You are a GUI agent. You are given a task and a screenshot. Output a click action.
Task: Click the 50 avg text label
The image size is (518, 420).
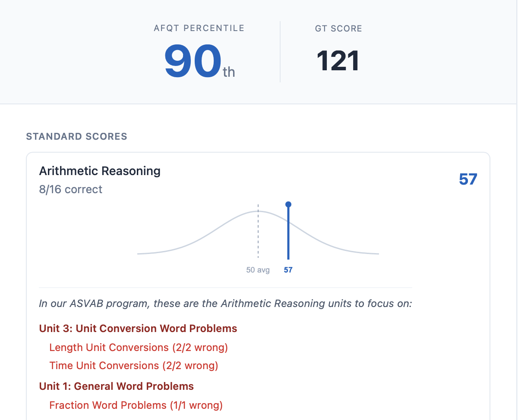pyautogui.click(x=257, y=270)
